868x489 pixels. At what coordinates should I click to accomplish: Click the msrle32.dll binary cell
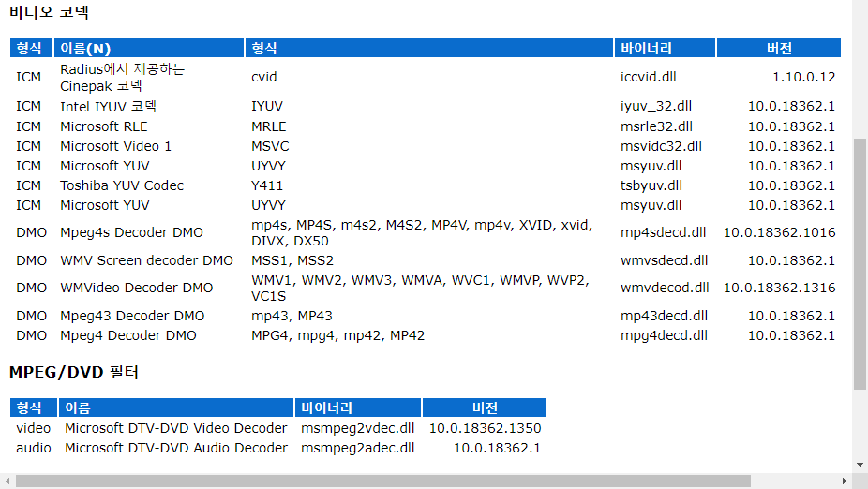656,126
